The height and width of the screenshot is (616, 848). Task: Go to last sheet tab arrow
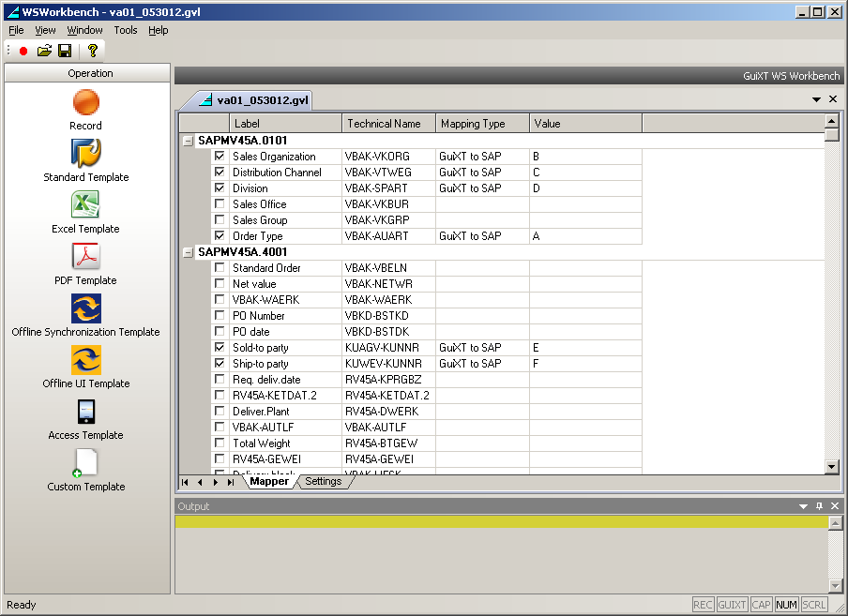[x=231, y=482]
